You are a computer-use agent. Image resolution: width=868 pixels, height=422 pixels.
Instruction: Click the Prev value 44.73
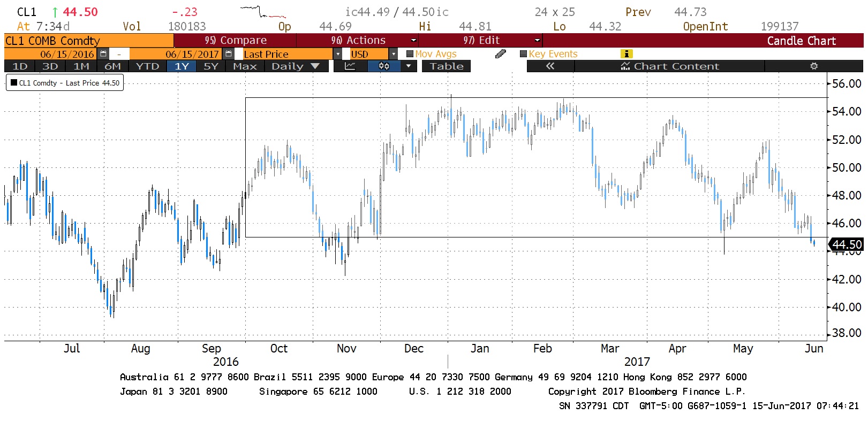click(x=690, y=12)
